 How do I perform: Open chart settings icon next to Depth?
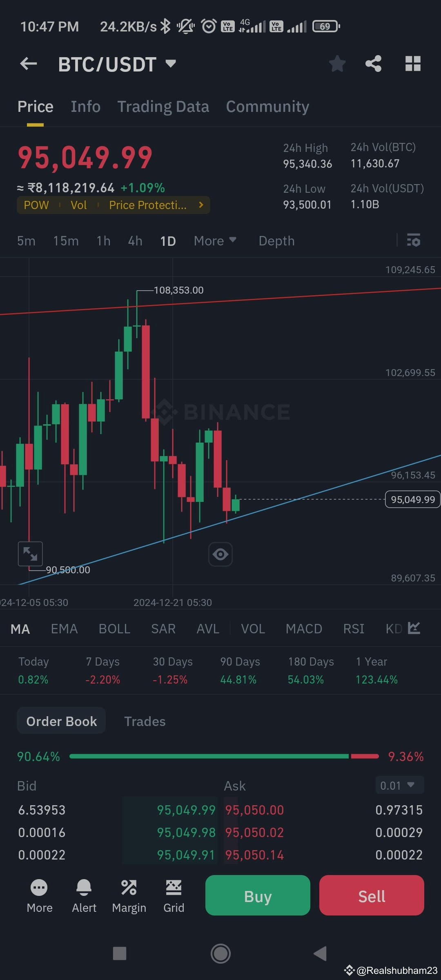tap(414, 241)
